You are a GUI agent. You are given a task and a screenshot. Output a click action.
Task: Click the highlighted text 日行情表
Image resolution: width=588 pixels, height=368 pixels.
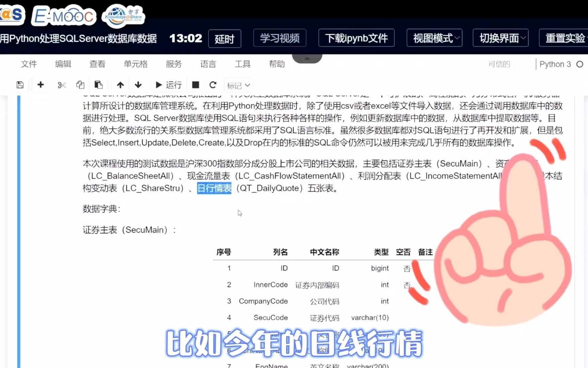[214, 188]
